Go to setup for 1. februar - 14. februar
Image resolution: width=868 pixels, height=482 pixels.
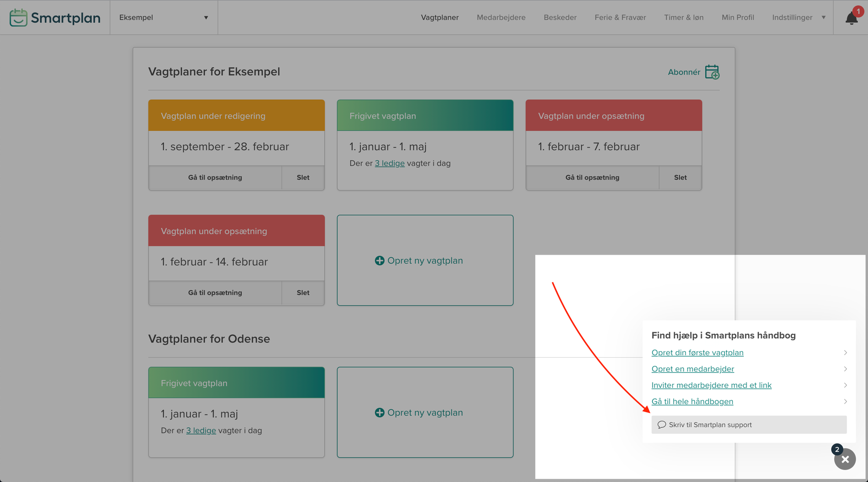click(215, 293)
